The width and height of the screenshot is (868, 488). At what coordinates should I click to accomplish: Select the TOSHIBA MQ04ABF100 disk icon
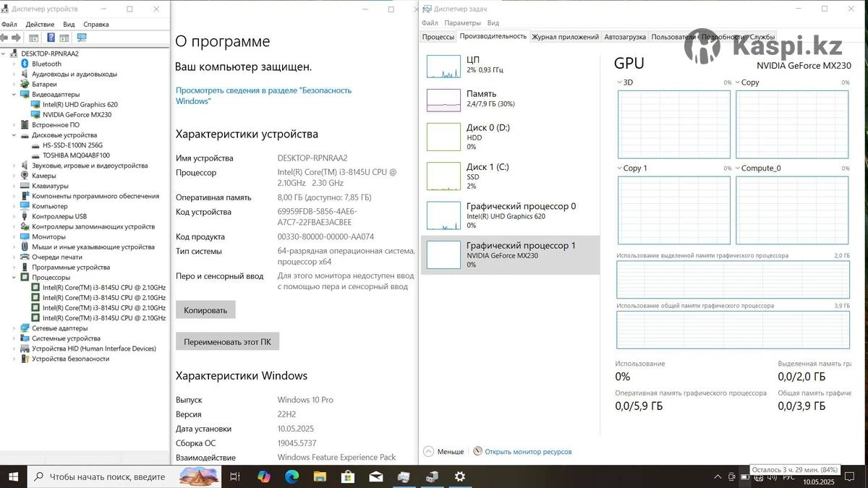35,155
